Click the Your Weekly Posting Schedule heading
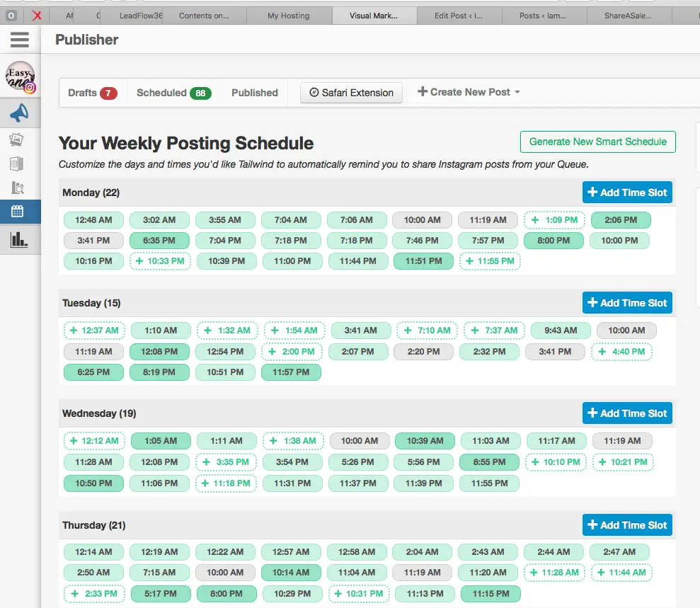 pos(186,143)
